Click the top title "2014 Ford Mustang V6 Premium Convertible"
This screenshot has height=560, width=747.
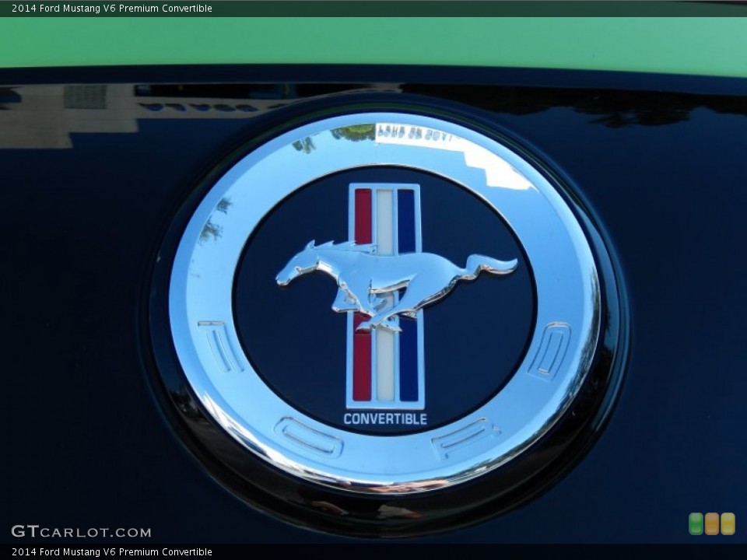click(112, 8)
